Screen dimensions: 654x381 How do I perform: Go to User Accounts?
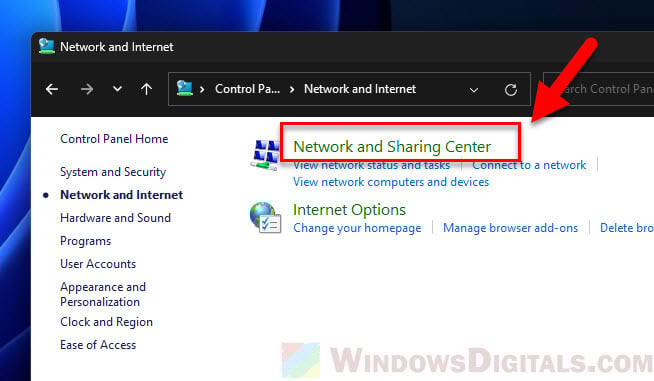pos(98,264)
